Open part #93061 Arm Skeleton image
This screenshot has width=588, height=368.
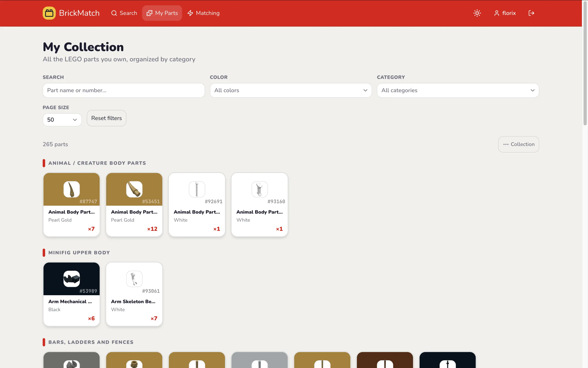click(134, 279)
